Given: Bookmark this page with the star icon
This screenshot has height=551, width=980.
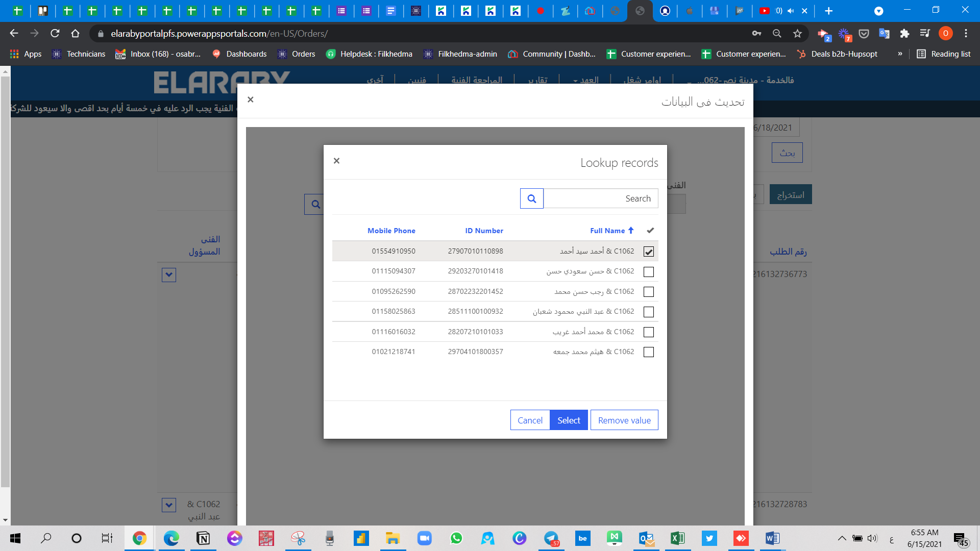Looking at the screenshot, I should [797, 34].
